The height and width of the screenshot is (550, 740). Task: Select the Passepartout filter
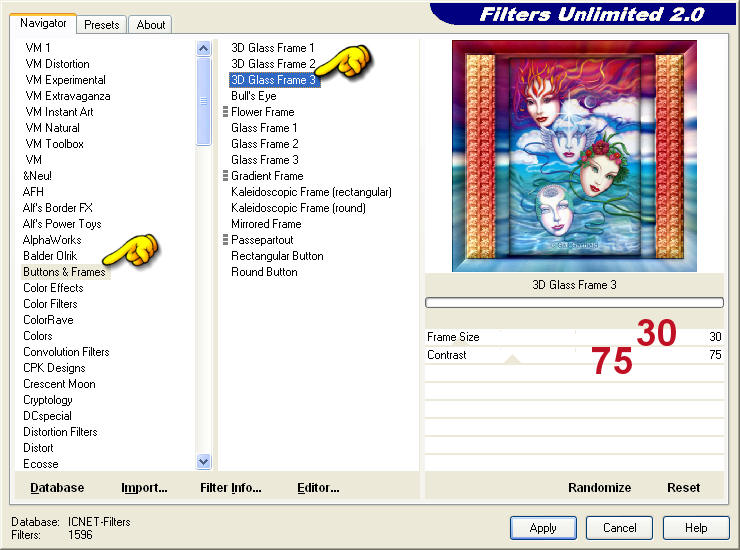(x=262, y=240)
